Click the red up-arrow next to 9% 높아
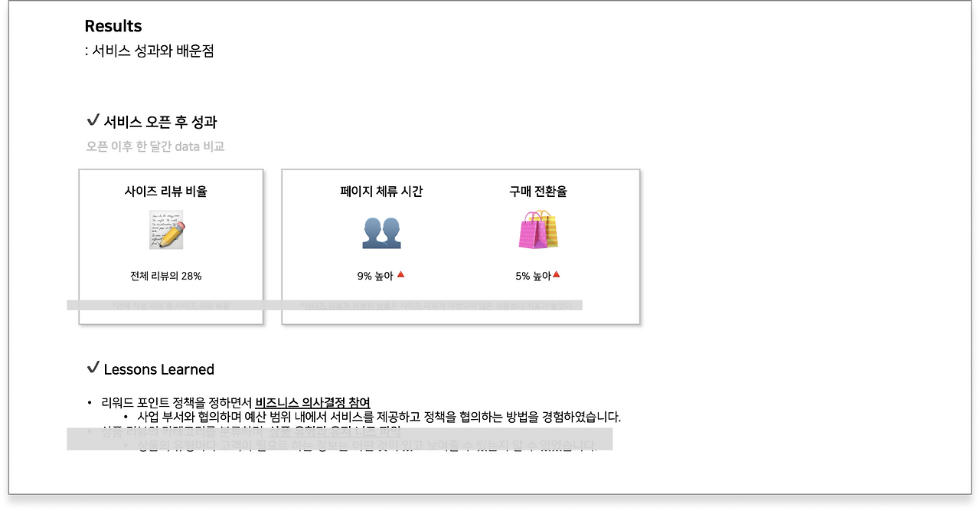The image size is (980, 511). click(401, 274)
